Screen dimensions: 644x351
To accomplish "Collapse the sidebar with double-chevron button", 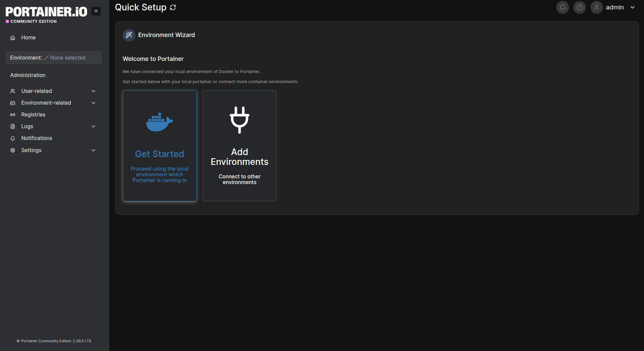I will click(96, 11).
